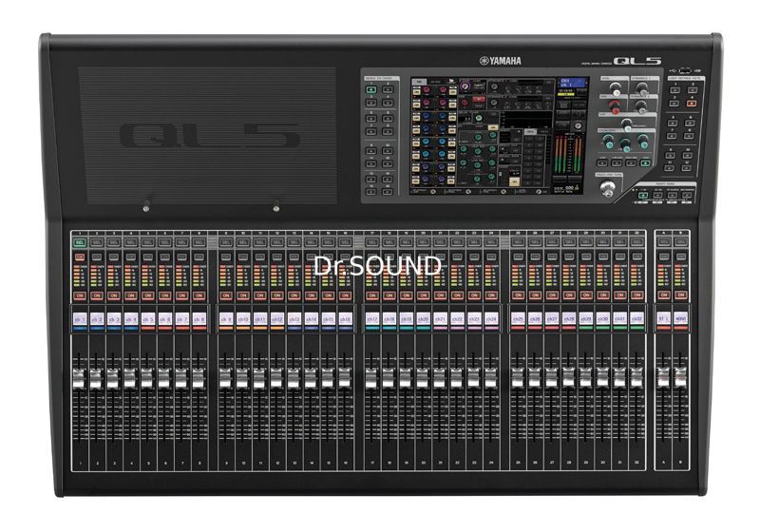Toggle the ON key of the ST L master strip

click(x=663, y=294)
